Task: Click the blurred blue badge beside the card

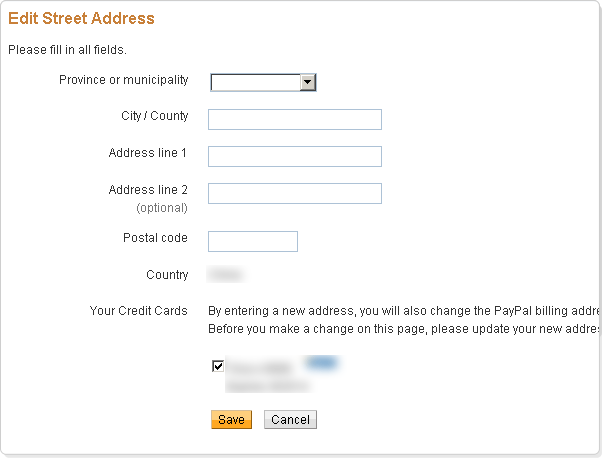Action: pos(320,364)
